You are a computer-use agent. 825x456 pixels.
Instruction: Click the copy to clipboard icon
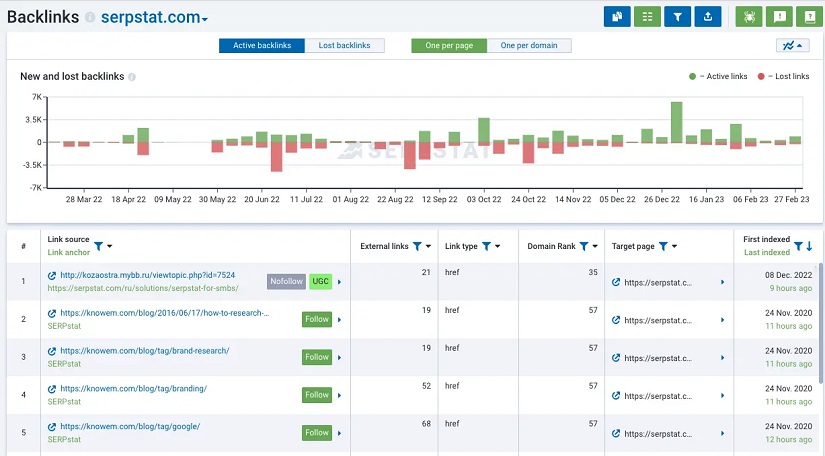617,17
